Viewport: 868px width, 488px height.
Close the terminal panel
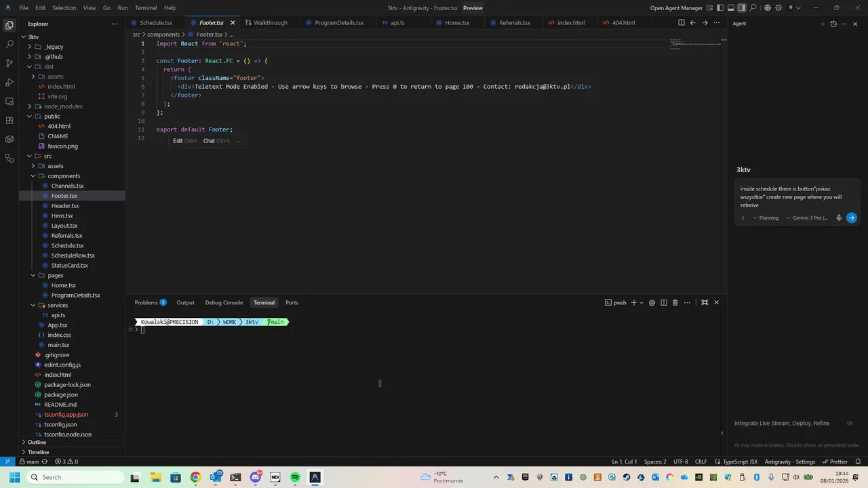pos(716,302)
